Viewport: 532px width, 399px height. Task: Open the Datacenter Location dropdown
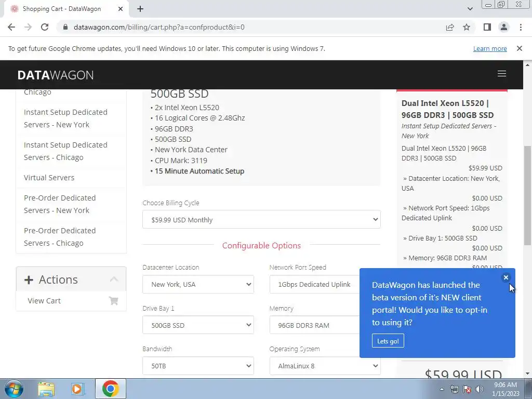coord(198,284)
